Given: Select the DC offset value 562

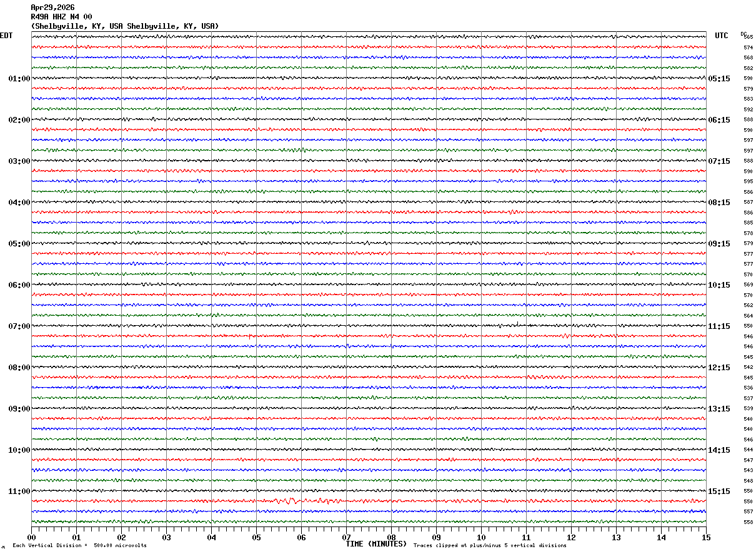Looking at the screenshot, I should point(748,306).
